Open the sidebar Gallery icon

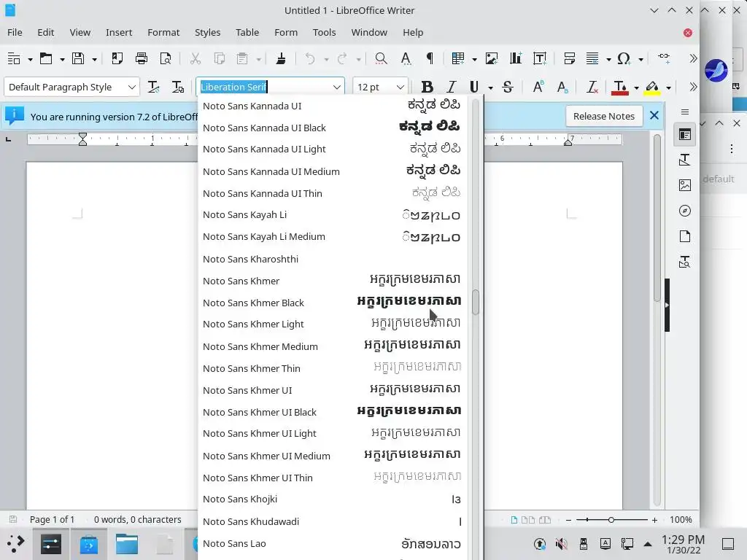click(x=684, y=185)
